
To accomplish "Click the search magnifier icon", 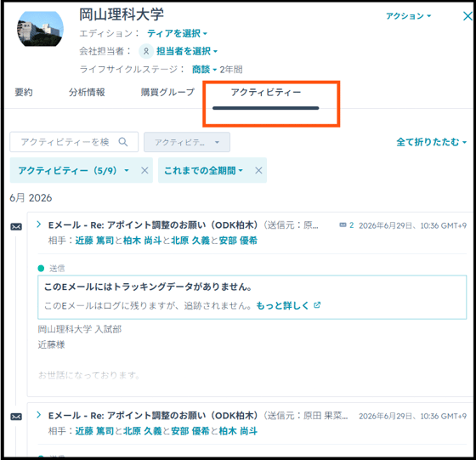I will (x=123, y=142).
